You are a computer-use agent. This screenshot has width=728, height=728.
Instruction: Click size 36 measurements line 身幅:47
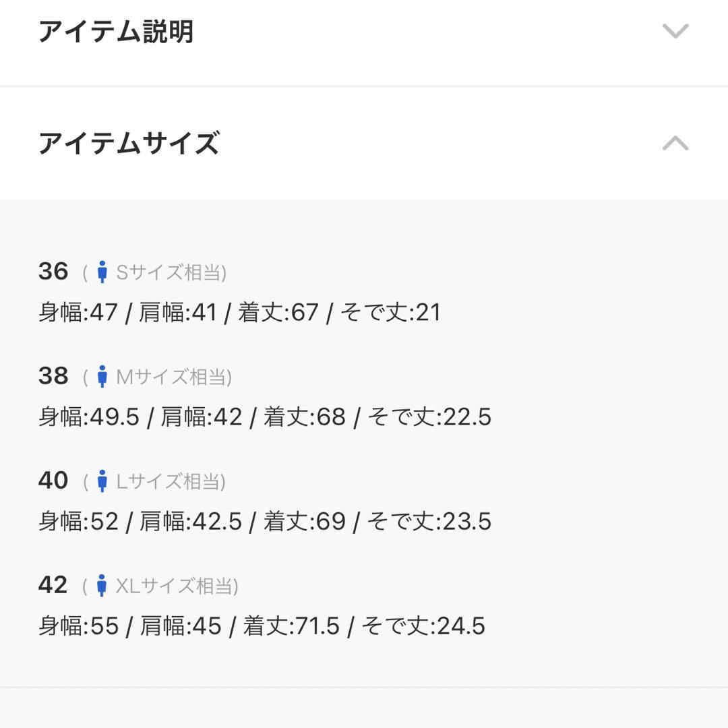[x=239, y=312]
